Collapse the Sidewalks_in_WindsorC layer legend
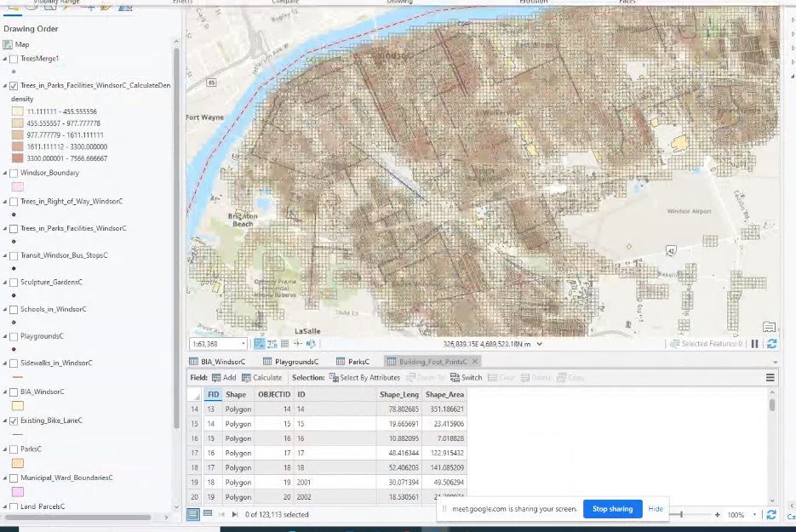The image size is (796, 532). [5, 363]
